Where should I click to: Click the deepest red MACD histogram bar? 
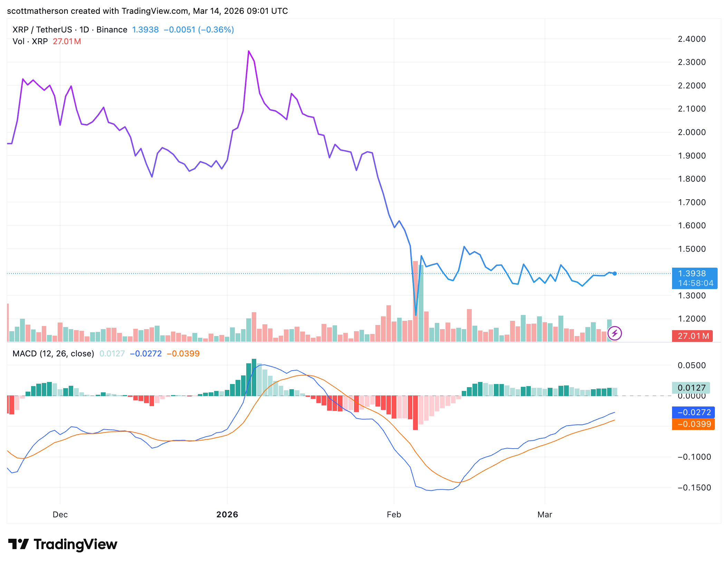click(x=415, y=412)
